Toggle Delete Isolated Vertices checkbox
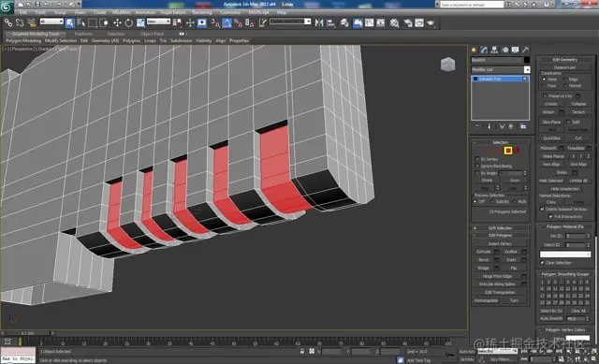 coord(542,209)
